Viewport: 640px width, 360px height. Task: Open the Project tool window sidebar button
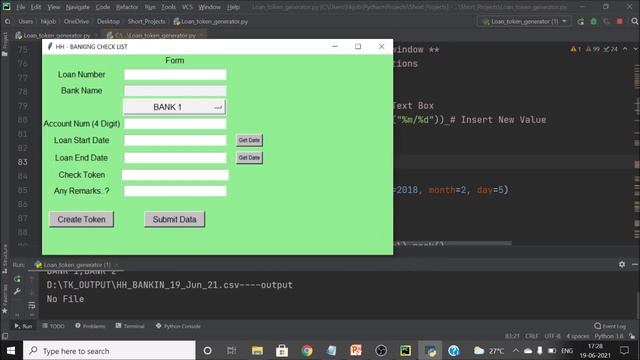point(5,45)
